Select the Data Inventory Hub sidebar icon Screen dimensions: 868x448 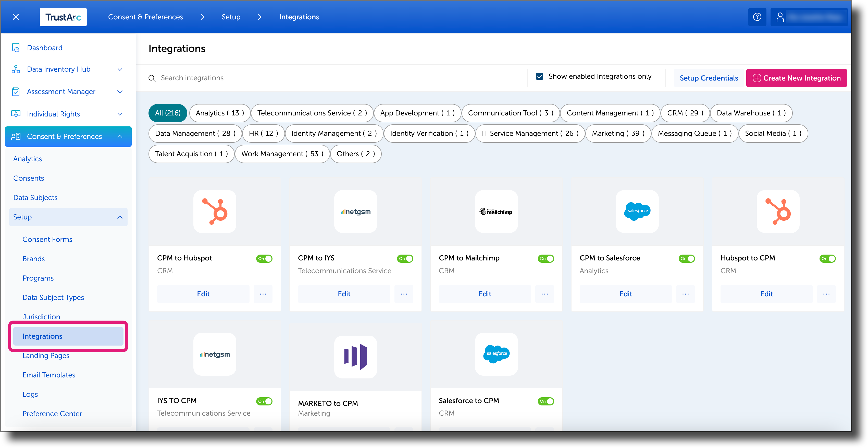pyautogui.click(x=16, y=69)
